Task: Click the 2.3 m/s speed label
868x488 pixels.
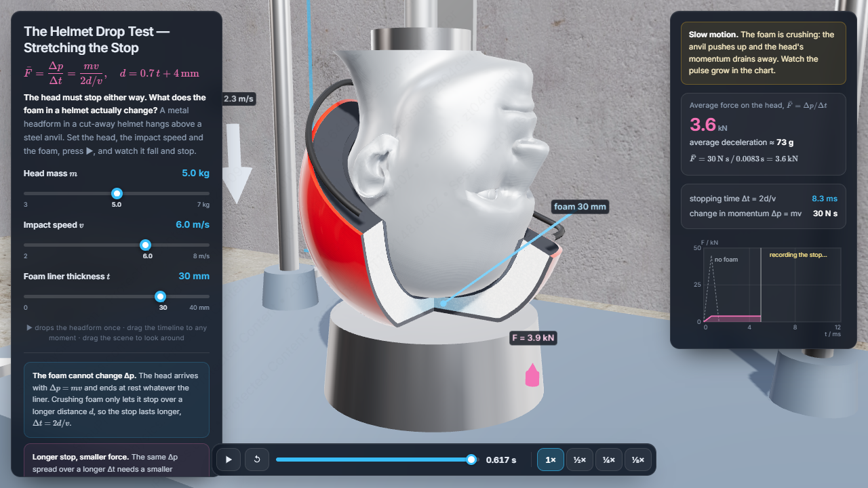Action: coord(239,99)
